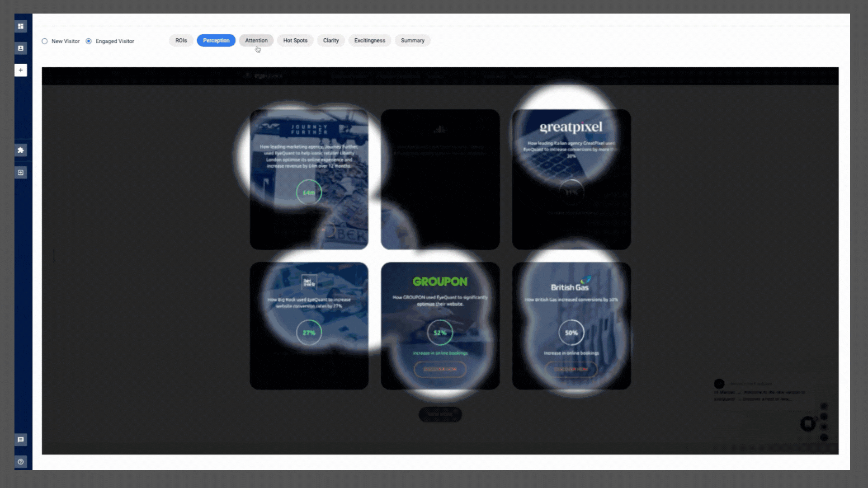Open the dashboard grid icon in the sidebar

21,27
